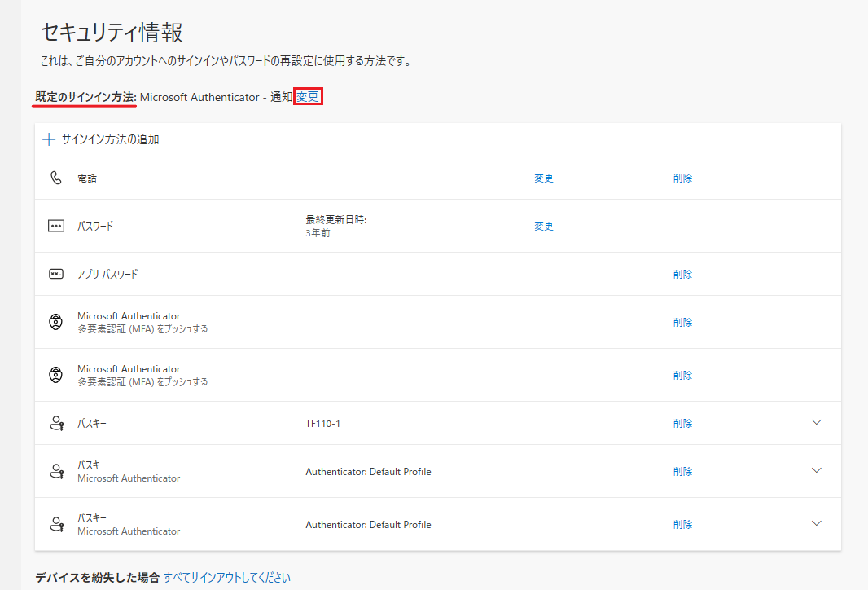Click the app password icon beside アプリ パスワード
The width and height of the screenshot is (868, 590).
point(56,274)
